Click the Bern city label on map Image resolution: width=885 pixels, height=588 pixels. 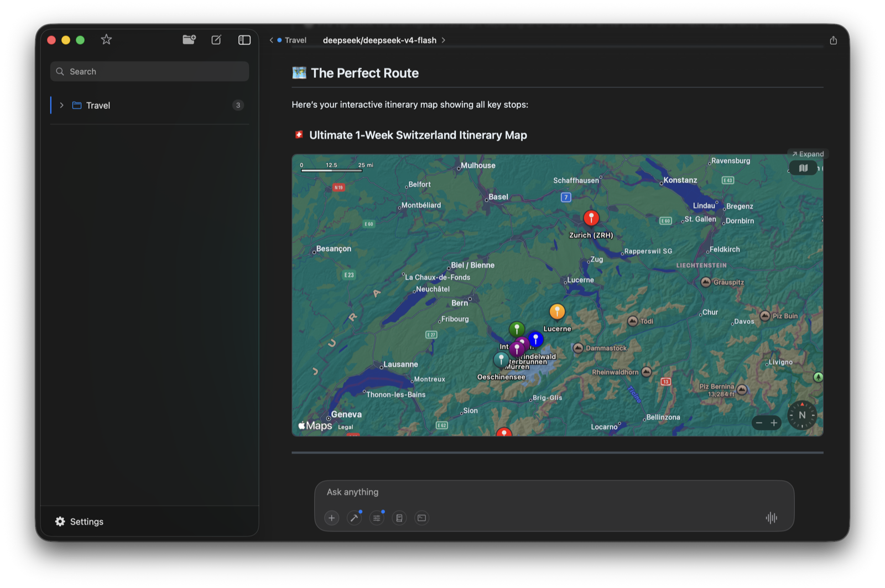pyautogui.click(x=460, y=303)
